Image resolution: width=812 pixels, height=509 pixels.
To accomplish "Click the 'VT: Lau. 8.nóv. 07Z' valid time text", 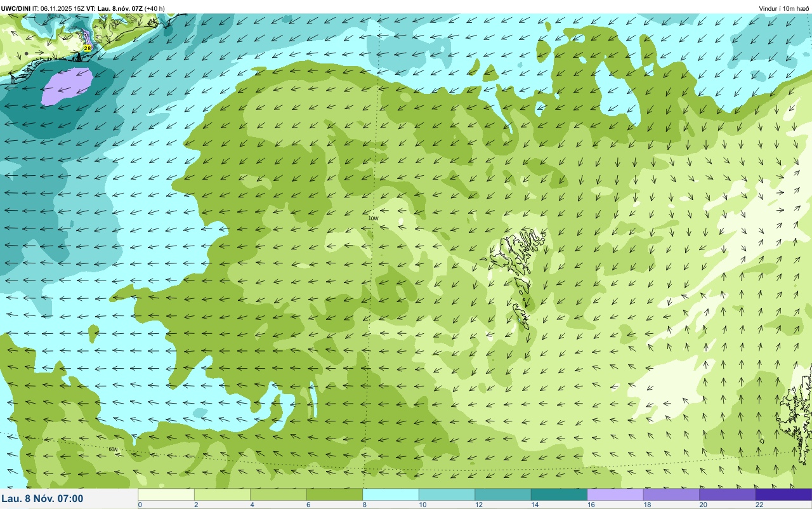I will tap(115, 8).
